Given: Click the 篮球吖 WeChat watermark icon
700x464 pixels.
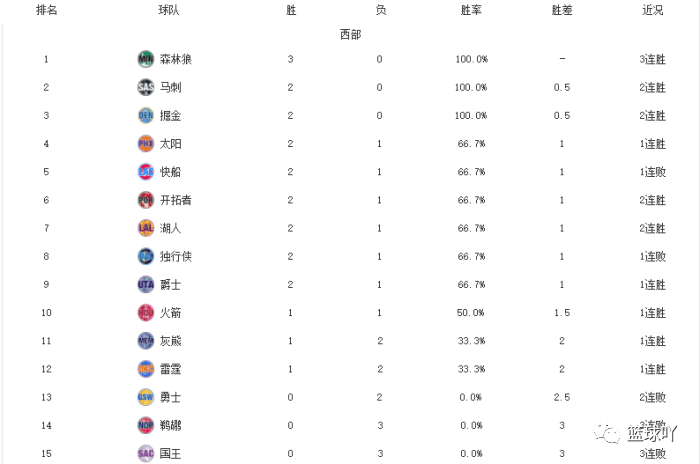Looking at the screenshot, I should tap(607, 432).
